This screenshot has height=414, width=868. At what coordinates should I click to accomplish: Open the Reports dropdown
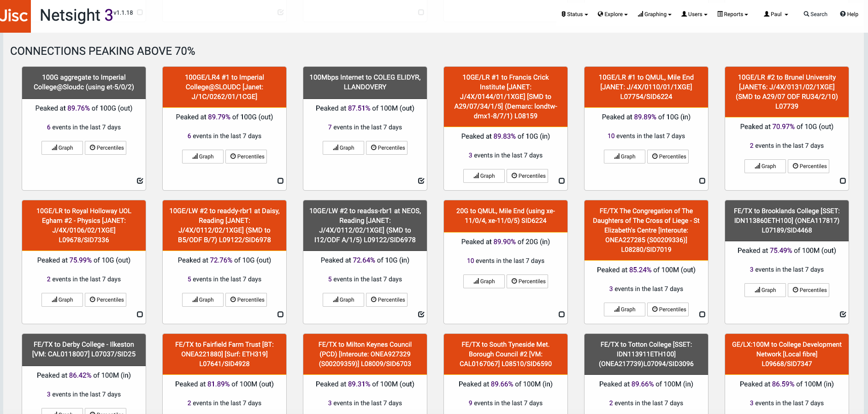click(732, 14)
